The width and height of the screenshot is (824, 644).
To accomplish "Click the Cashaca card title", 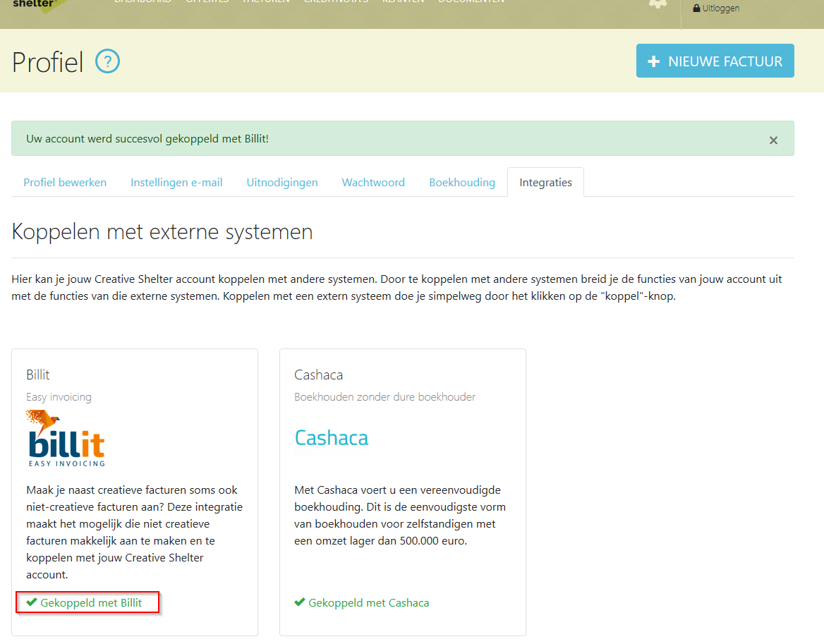I will tap(318, 375).
